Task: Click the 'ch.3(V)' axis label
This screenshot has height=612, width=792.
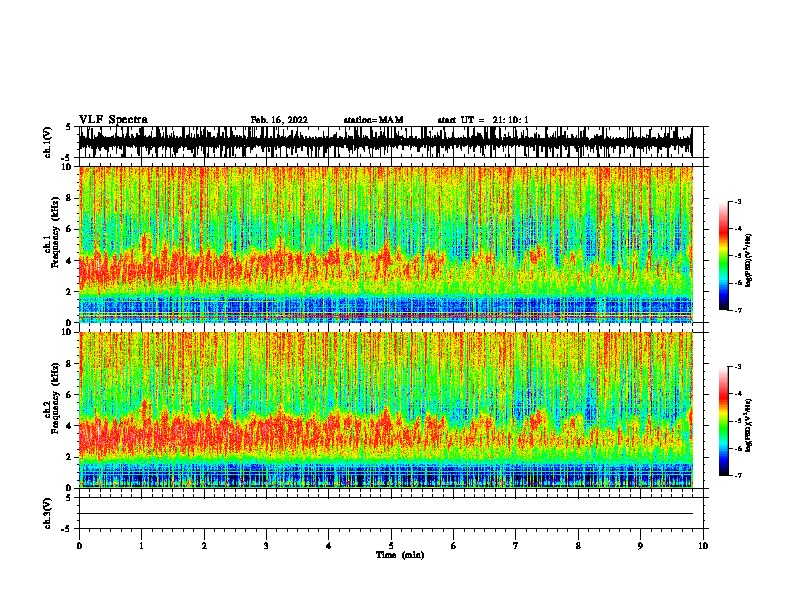Action: click(x=47, y=513)
